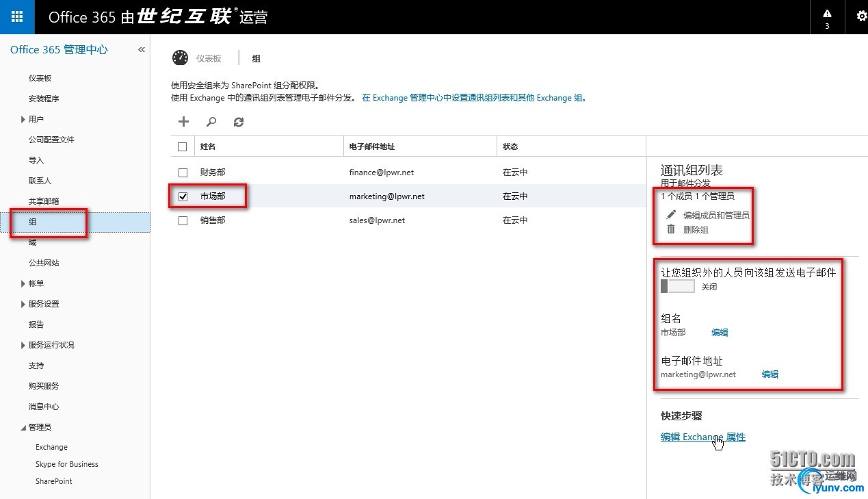
Task: Click marketing@lpwr.net table cell
Action: pyautogui.click(x=386, y=196)
